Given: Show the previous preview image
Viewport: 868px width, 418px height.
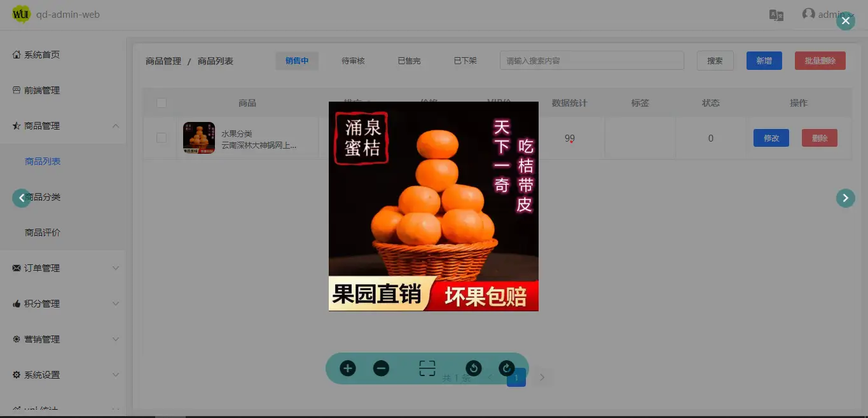Looking at the screenshot, I should pyautogui.click(x=22, y=198).
